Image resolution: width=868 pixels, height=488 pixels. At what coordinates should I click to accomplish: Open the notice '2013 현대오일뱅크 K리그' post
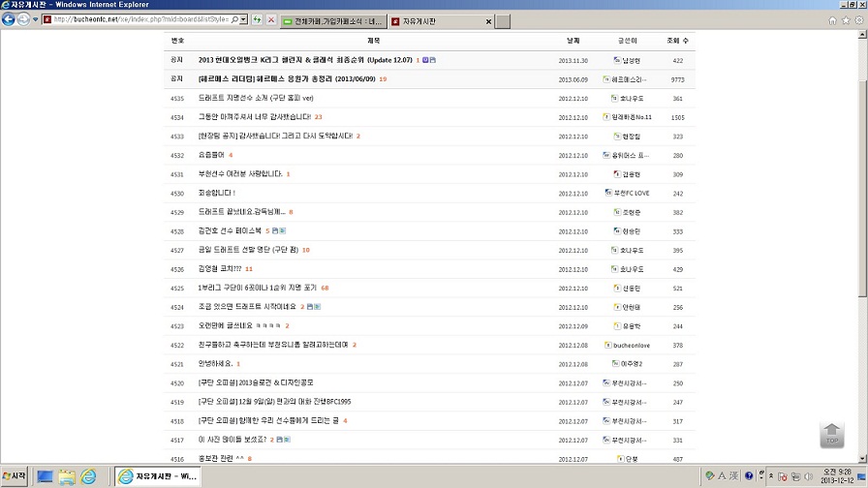coord(305,60)
